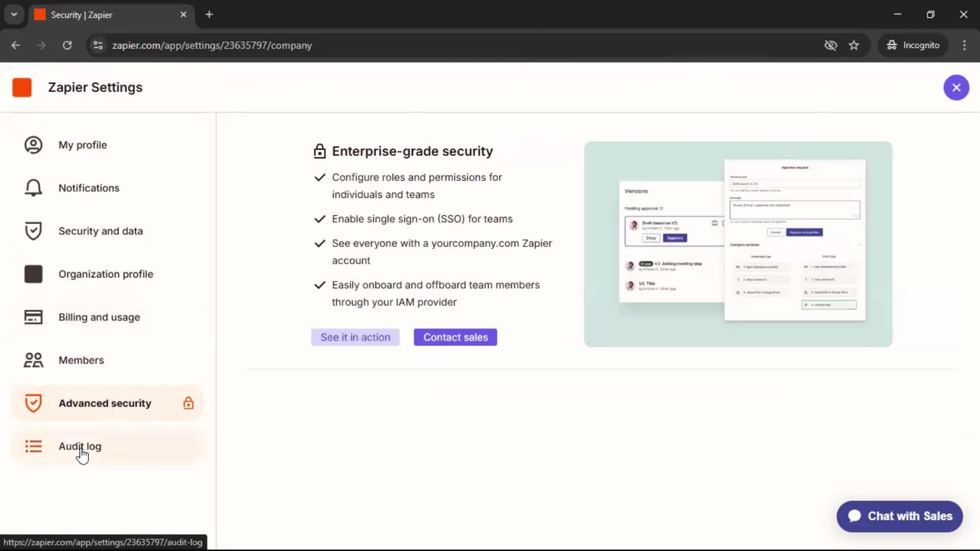Click 'See everyone with a yourcompany.com Zapier account' text
Screen dimensions: 980x551
442,252
